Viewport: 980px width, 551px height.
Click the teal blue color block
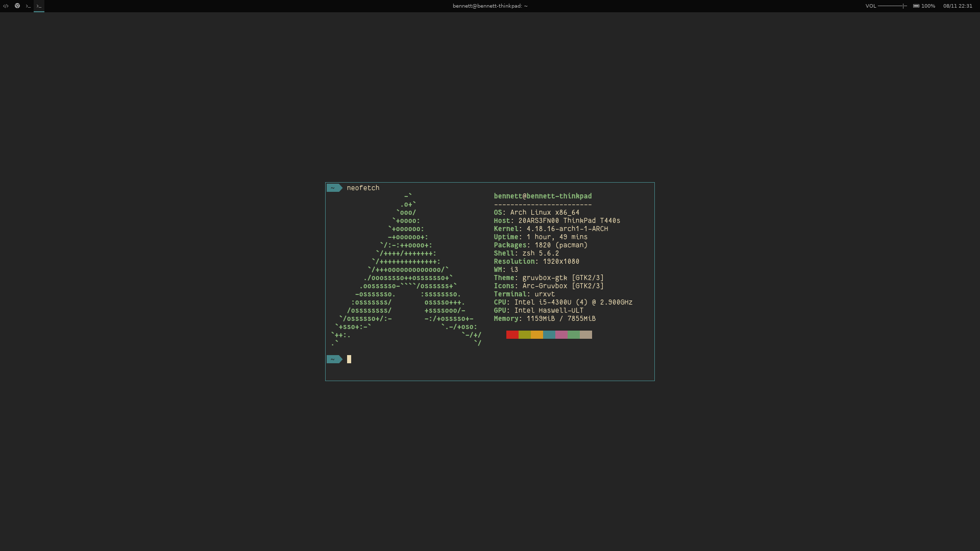(x=549, y=335)
